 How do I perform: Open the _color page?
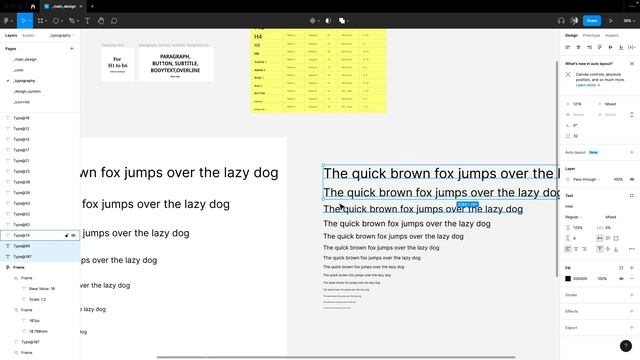19,70
